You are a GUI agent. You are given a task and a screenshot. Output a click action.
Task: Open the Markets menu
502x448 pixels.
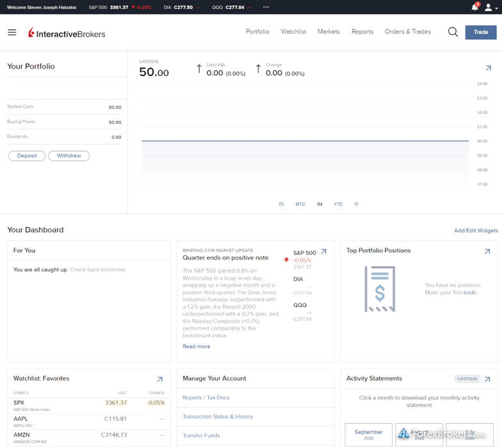(328, 32)
